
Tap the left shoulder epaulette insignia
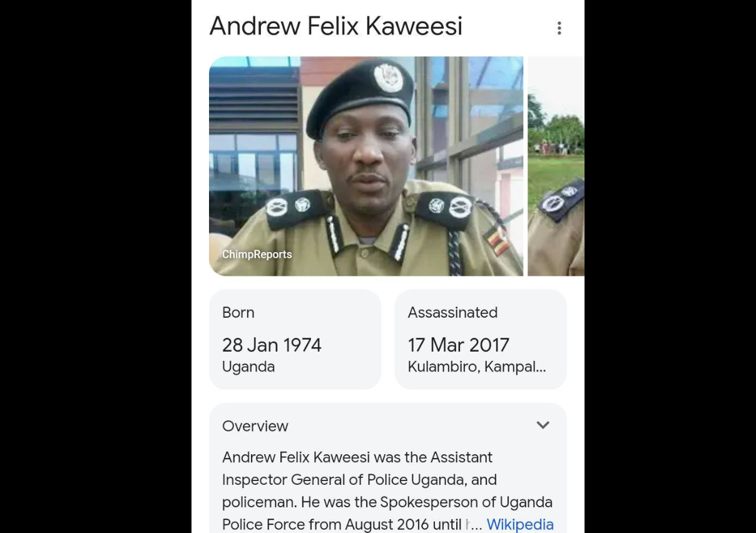289,206
